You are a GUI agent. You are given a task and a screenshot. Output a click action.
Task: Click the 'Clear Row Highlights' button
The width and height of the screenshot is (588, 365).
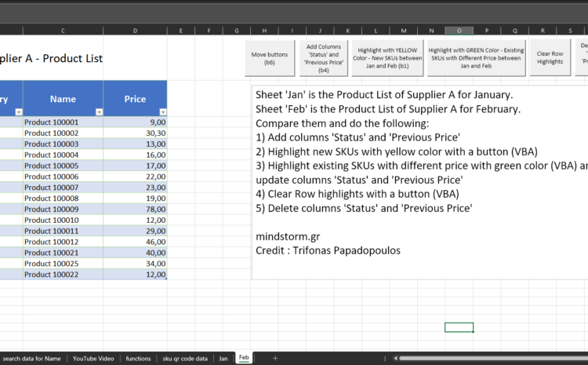[x=550, y=58]
